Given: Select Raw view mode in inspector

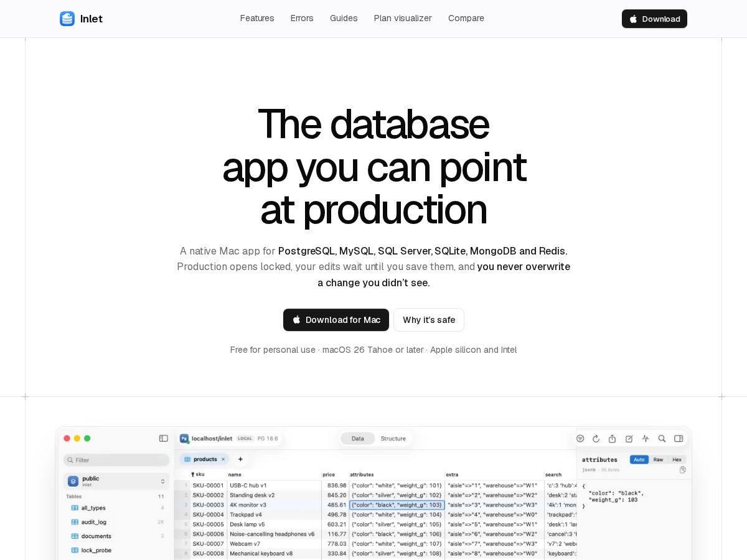Looking at the screenshot, I should pyautogui.click(x=658, y=459).
